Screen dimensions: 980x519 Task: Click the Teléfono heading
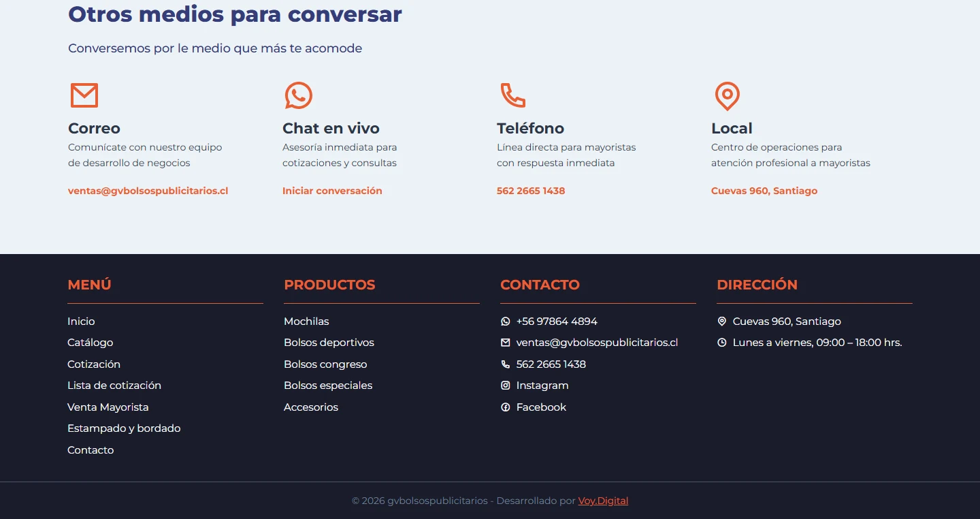click(530, 128)
